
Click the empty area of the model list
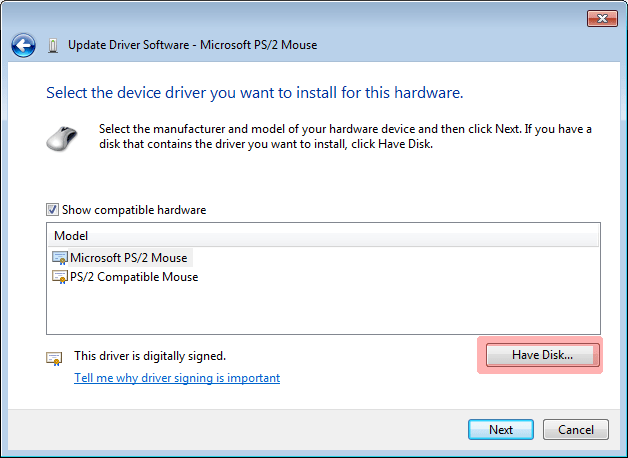pyautogui.click(x=320, y=310)
